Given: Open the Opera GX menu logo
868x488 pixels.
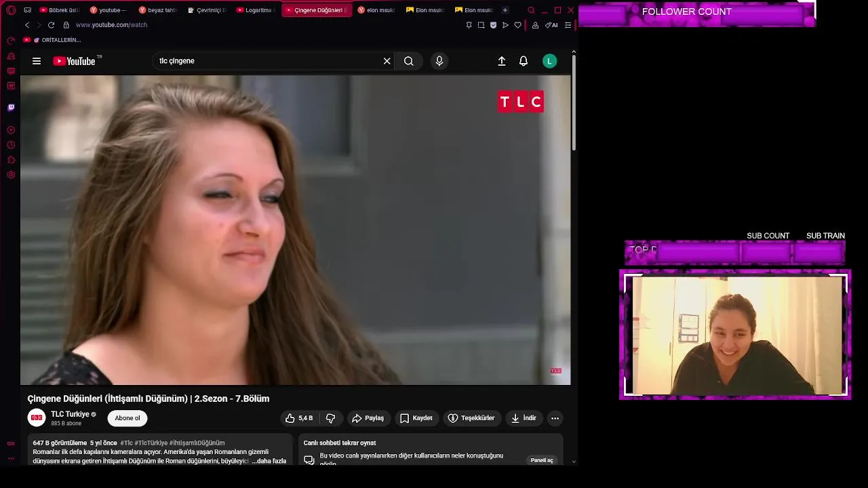Looking at the screenshot, I should (11, 10).
